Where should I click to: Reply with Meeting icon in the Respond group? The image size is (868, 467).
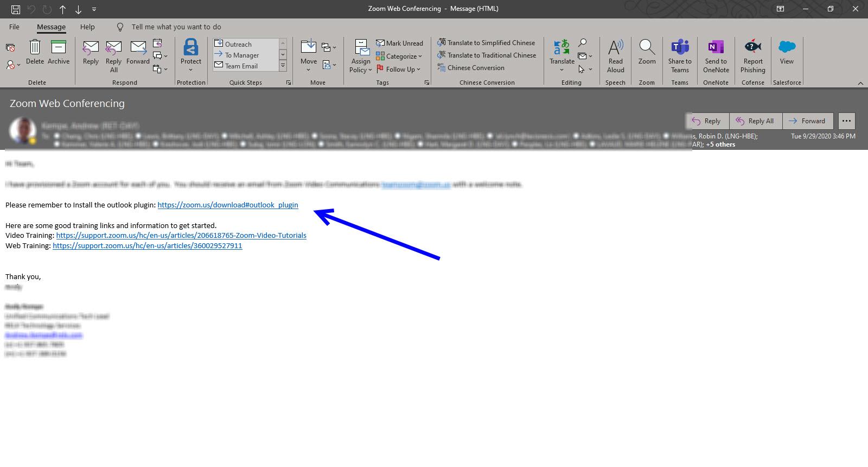click(157, 43)
